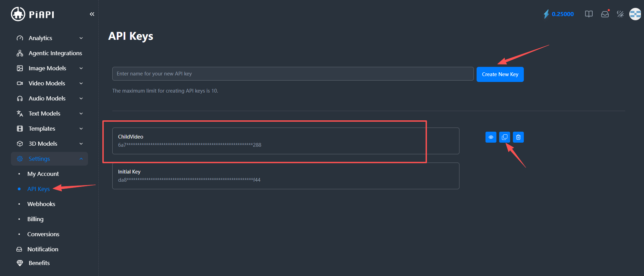Open the documentation book icon

tap(589, 14)
